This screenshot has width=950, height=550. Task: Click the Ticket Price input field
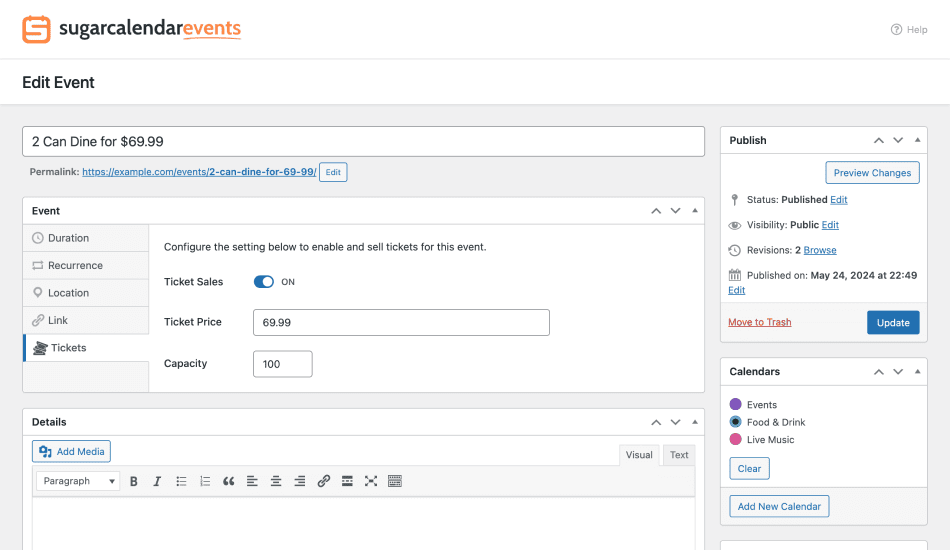401,322
